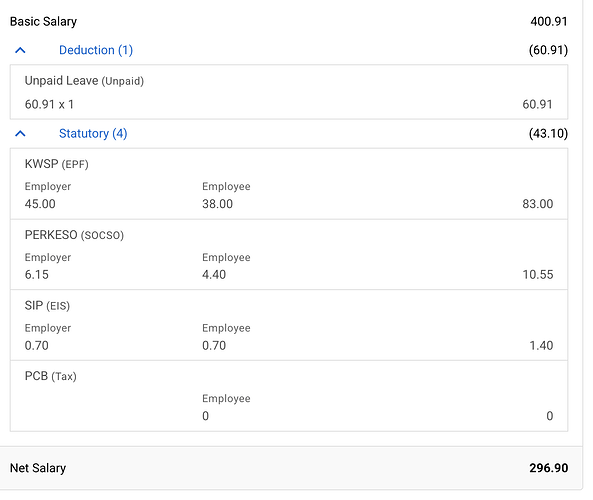Select the Unpaid Leave deduction row
The height and width of the screenshot is (500, 593).
289,92
